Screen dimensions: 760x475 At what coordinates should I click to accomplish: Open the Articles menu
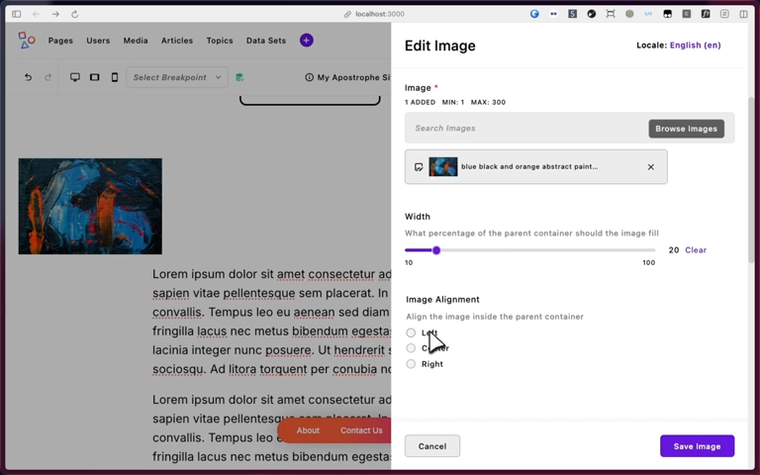(x=177, y=40)
